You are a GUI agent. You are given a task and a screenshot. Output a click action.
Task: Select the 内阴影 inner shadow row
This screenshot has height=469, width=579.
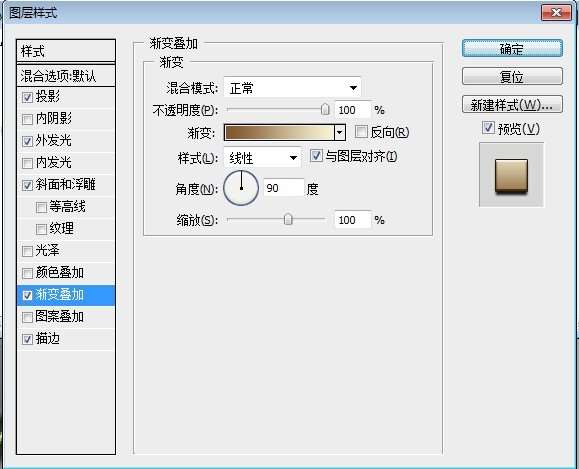click(x=66, y=119)
